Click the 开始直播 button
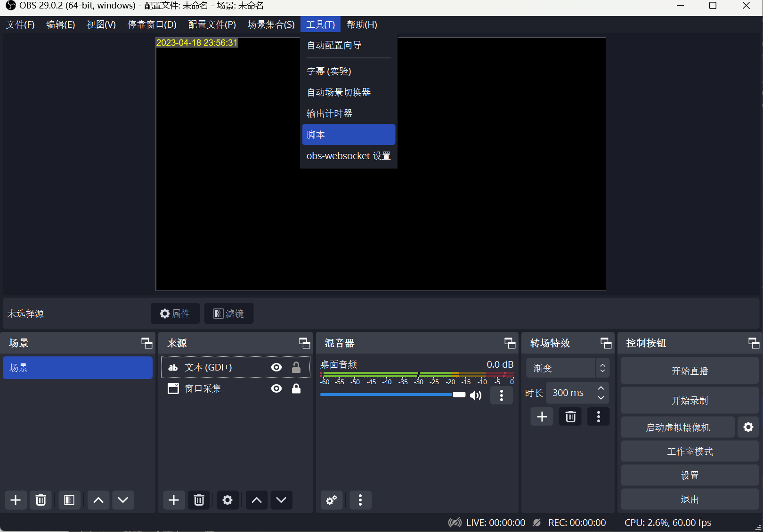The height and width of the screenshot is (532, 763). pyautogui.click(x=690, y=371)
